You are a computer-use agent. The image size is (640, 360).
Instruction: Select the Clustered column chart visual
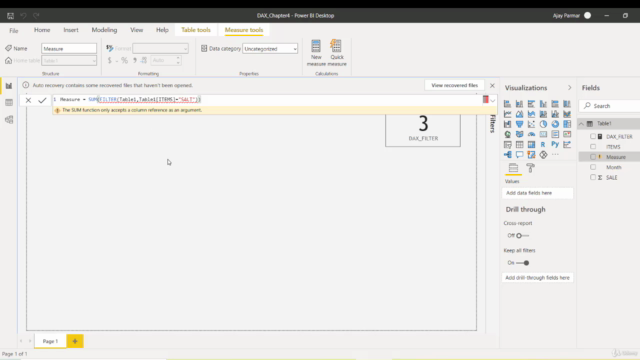tap(543, 104)
